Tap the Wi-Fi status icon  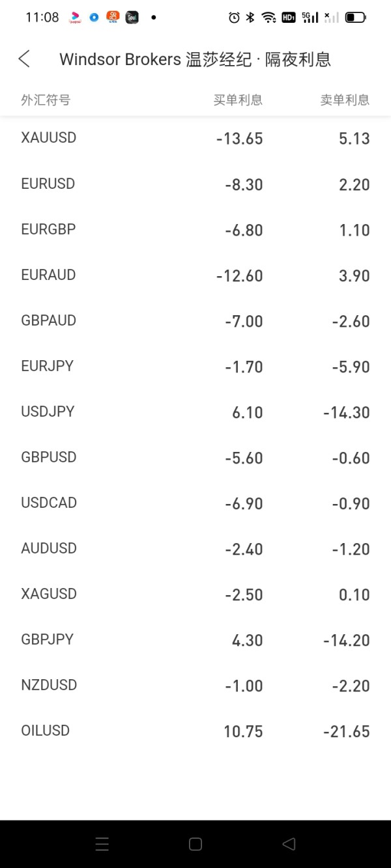point(268,18)
